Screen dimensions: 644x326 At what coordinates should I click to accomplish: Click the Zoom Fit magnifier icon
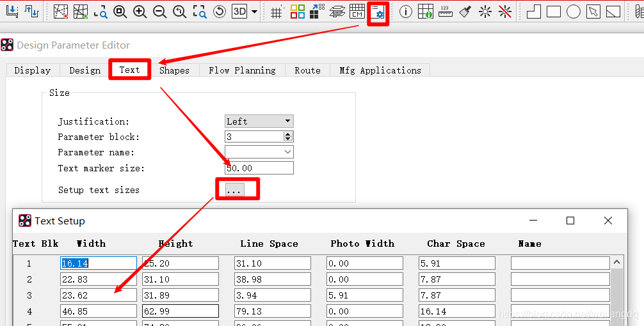(x=120, y=12)
